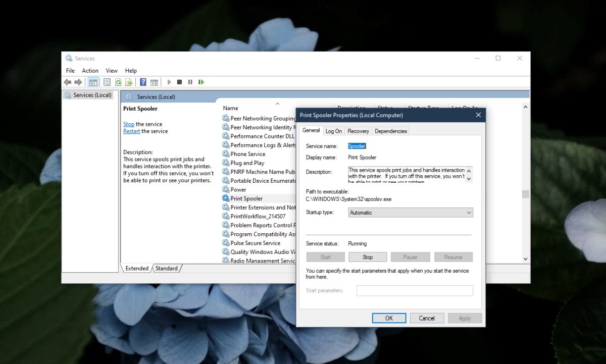The image size is (606, 364).
Task: Open the View menu
Action: click(112, 71)
